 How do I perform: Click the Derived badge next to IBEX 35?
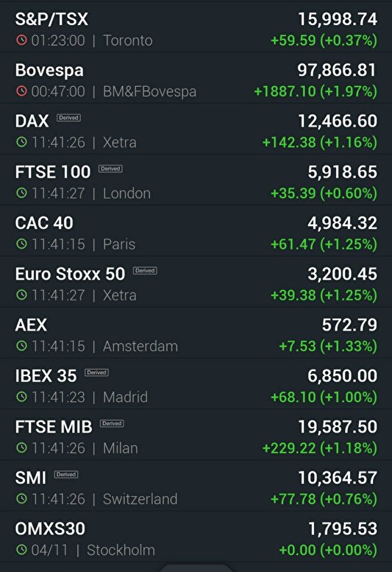tap(96, 372)
